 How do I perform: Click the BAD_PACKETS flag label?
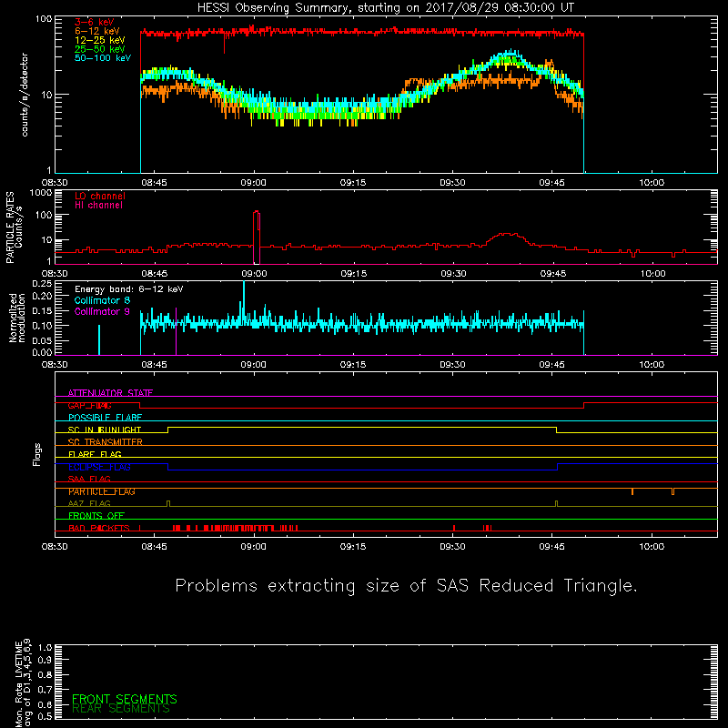[x=99, y=528]
